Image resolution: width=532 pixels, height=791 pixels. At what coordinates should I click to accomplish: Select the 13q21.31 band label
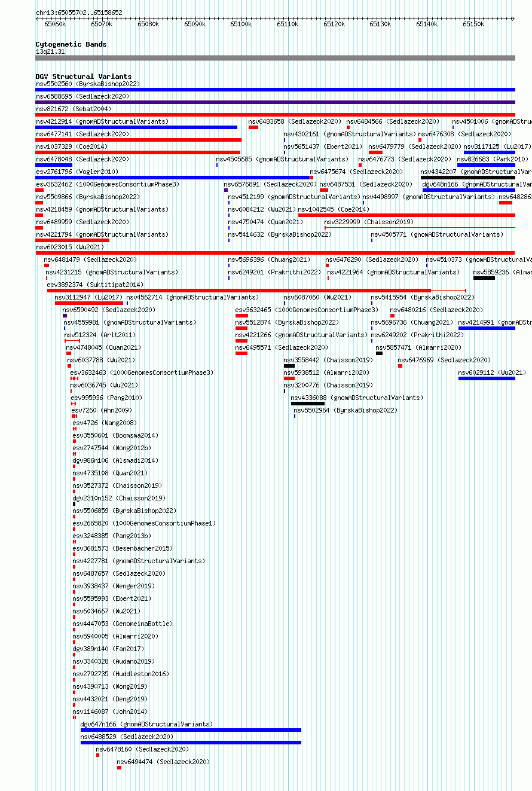(50, 52)
